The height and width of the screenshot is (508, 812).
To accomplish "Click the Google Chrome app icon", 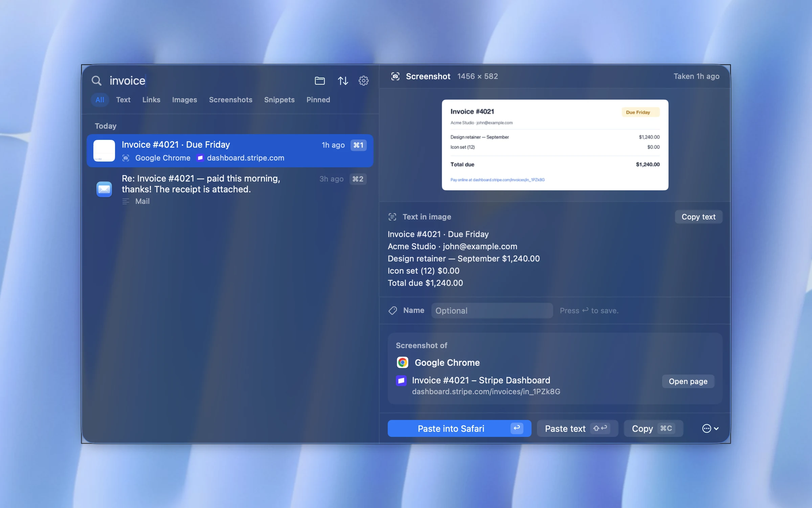I will click(x=402, y=362).
